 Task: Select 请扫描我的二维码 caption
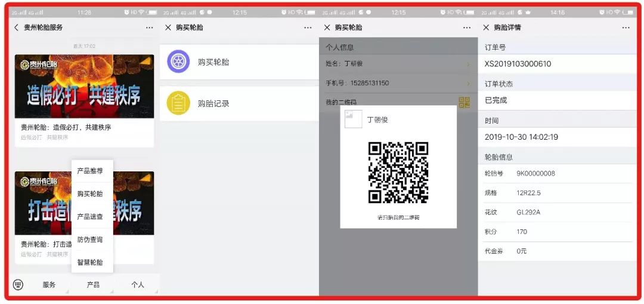tap(398, 217)
